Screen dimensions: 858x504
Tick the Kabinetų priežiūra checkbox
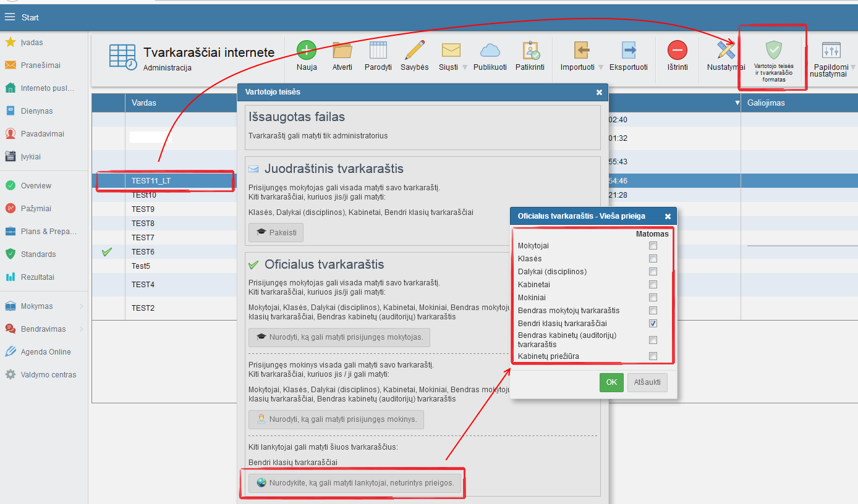point(653,356)
